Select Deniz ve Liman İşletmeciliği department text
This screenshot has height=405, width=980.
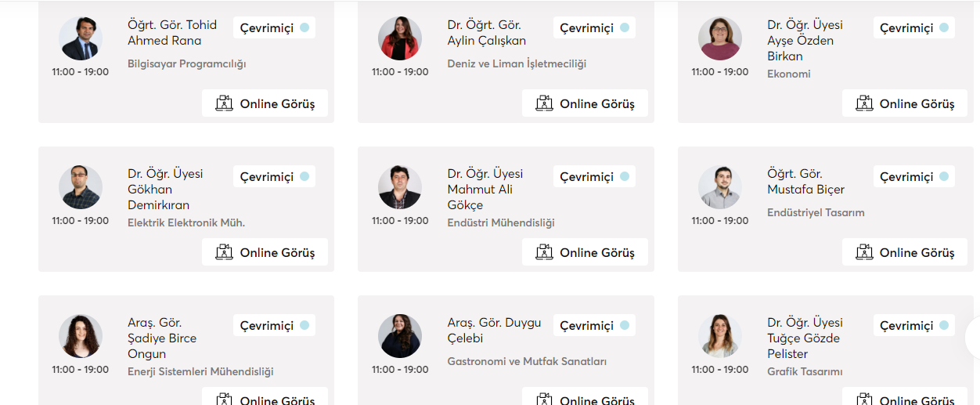pos(517,63)
